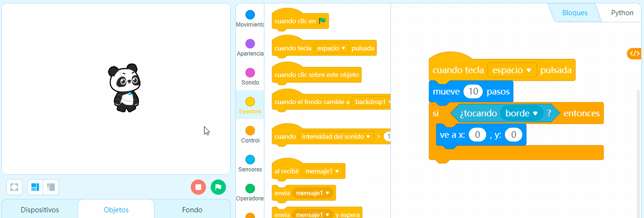The width and height of the screenshot is (644, 218).
Task: Switch to small stage layout
Action: [51, 187]
